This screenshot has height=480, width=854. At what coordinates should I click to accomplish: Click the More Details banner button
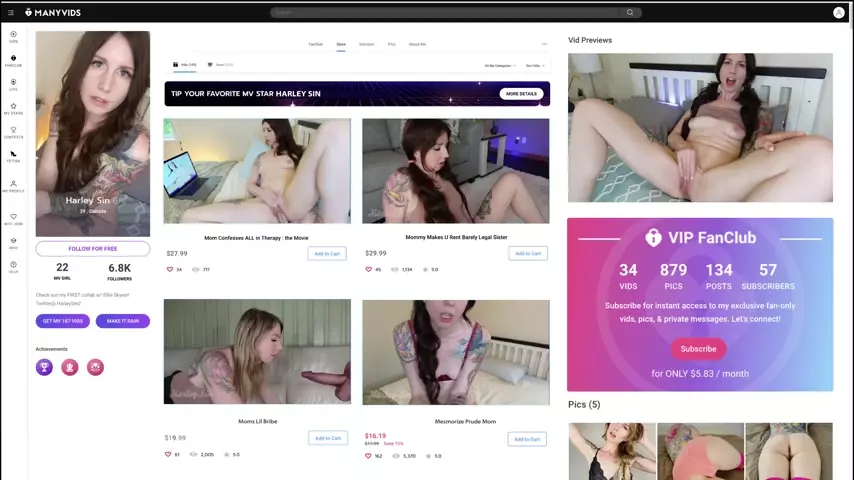pos(521,93)
